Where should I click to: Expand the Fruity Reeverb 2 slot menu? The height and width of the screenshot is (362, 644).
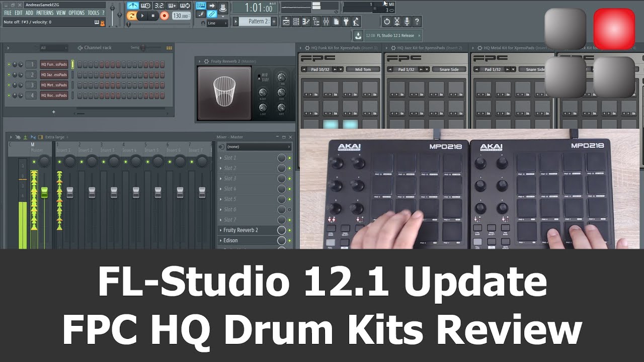(220, 230)
